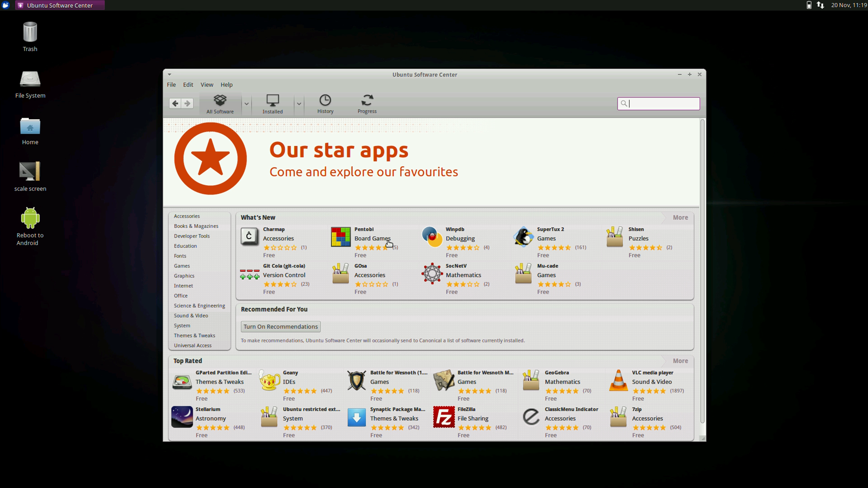
Task: Open the VLC media player cone icon
Action: point(618,380)
